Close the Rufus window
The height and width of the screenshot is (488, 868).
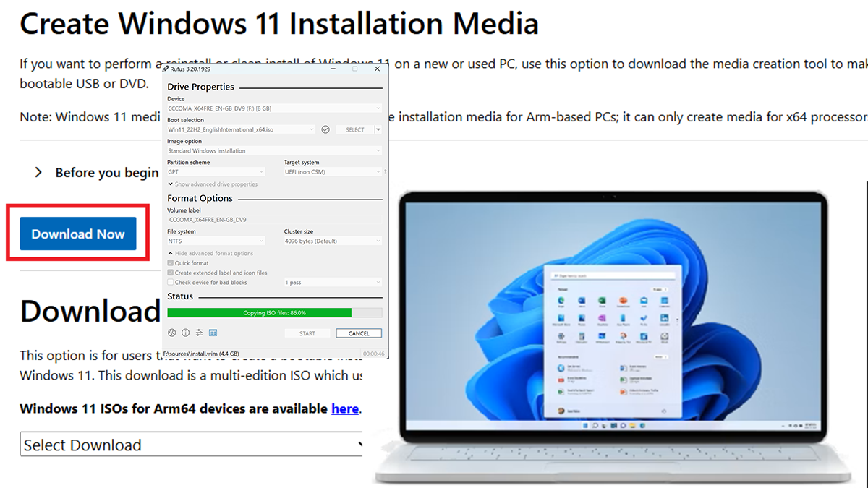[x=377, y=69]
